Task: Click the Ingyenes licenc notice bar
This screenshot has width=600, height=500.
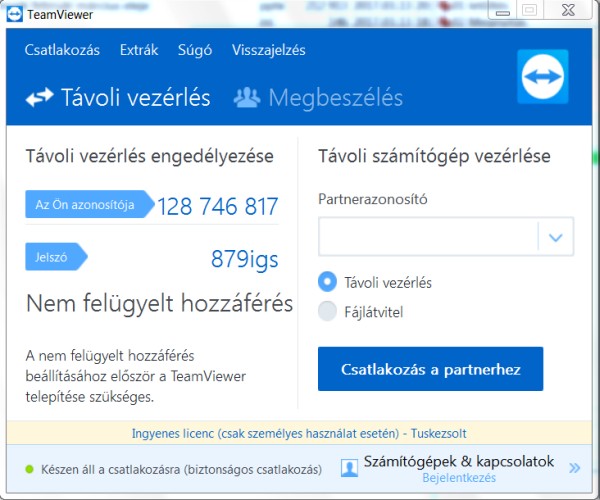Action: click(299, 434)
